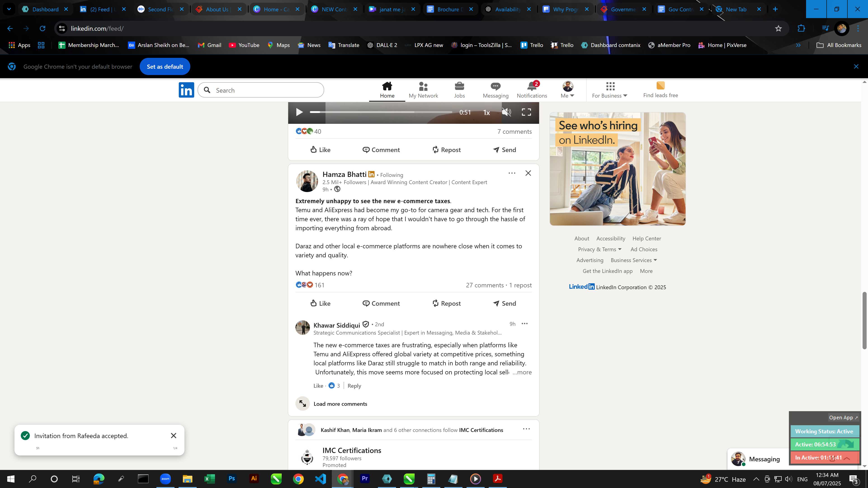Set Chrome as default browser
Image resolution: width=868 pixels, height=488 pixels.
pos(165,67)
